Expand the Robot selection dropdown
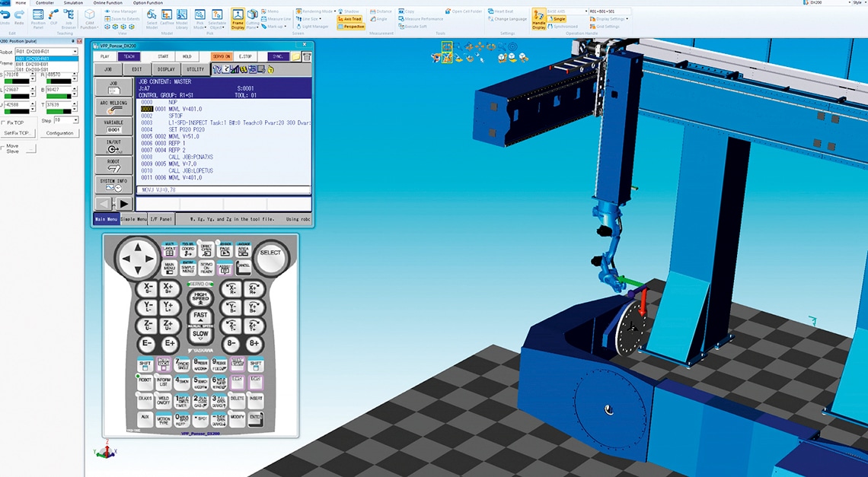The image size is (868, 477). (75, 51)
